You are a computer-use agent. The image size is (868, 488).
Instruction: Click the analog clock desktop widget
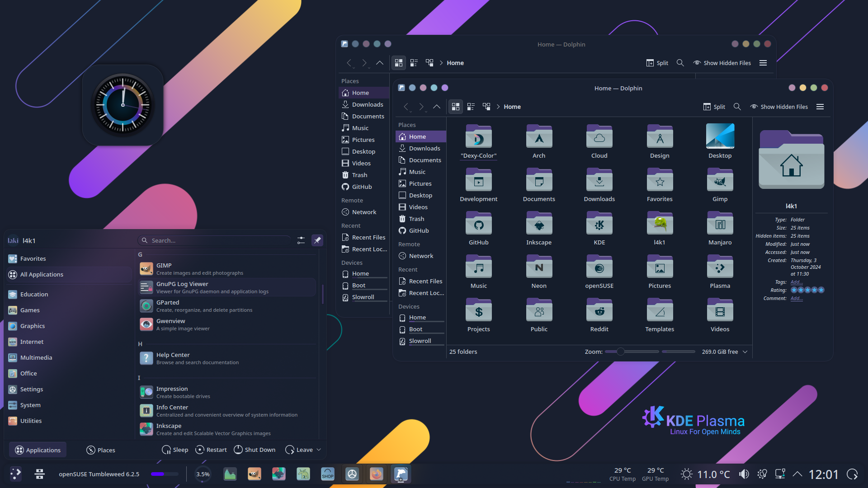[x=123, y=105]
